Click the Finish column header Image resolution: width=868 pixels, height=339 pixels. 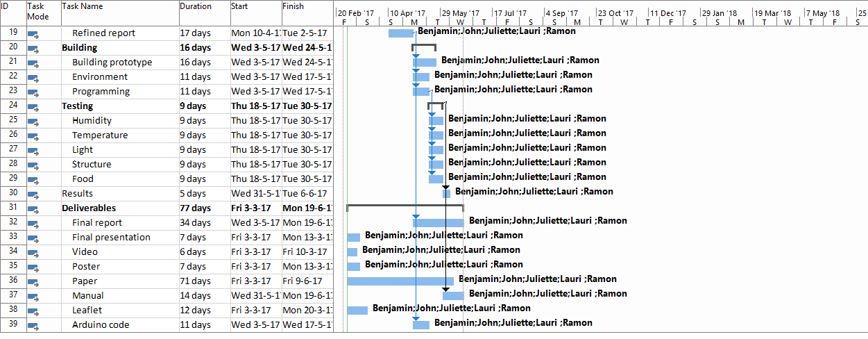click(x=307, y=13)
